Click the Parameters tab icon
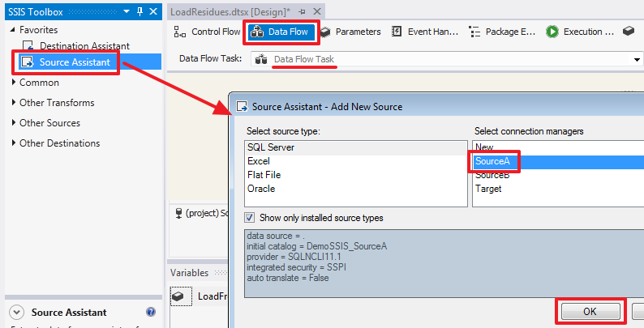644x328 pixels. point(325,32)
